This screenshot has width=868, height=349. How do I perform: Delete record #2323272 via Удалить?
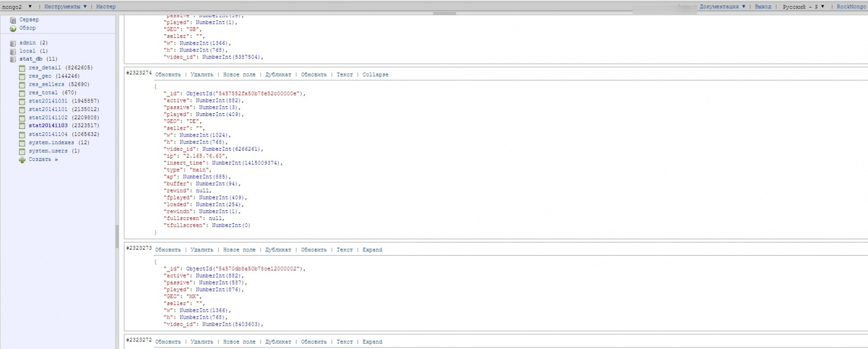202,342
